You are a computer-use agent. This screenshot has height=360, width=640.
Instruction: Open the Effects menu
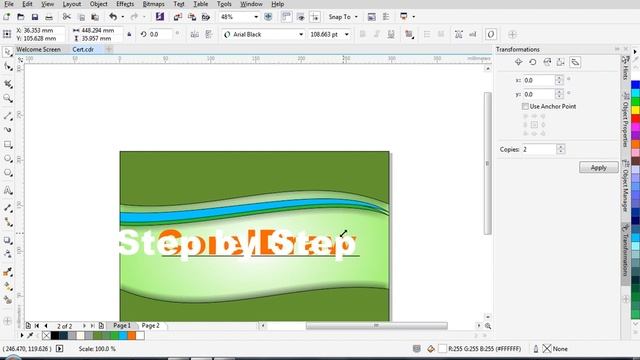coord(125,4)
